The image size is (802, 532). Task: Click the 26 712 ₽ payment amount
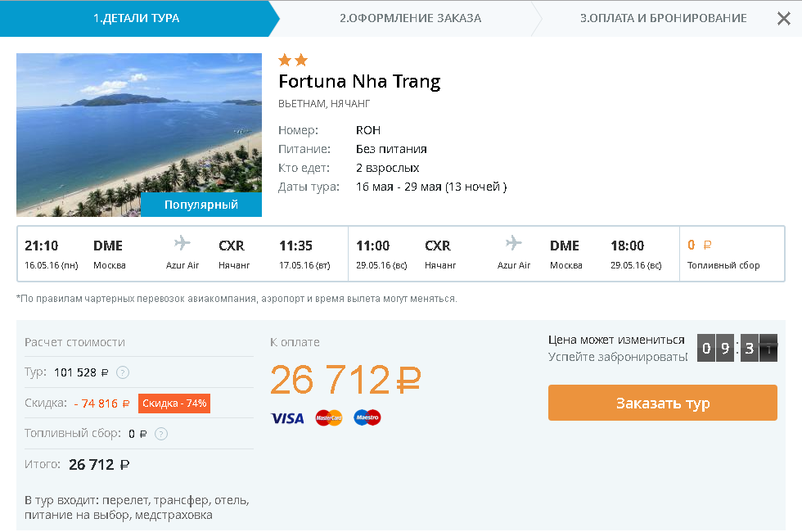[345, 380]
